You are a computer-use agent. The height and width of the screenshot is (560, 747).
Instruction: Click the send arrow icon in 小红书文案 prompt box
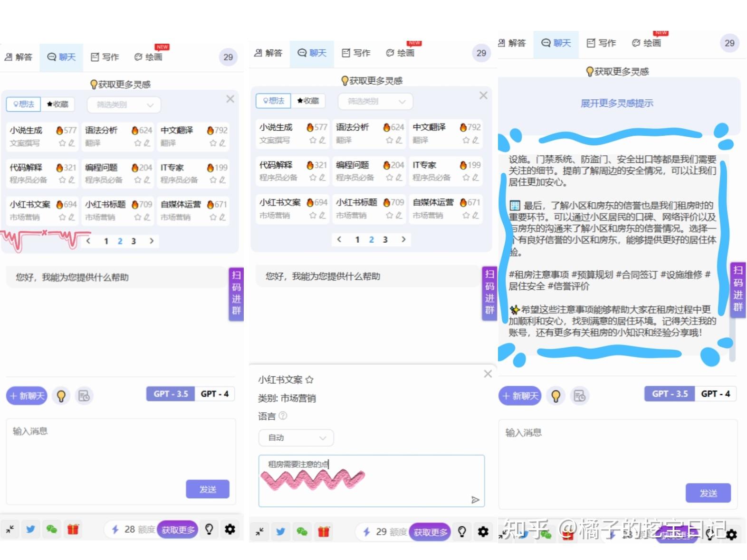475,499
